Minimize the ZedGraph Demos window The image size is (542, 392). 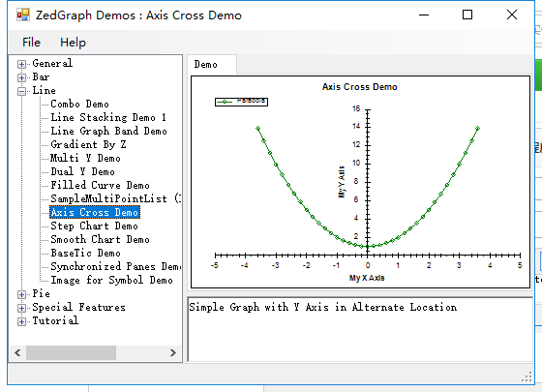click(x=424, y=15)
